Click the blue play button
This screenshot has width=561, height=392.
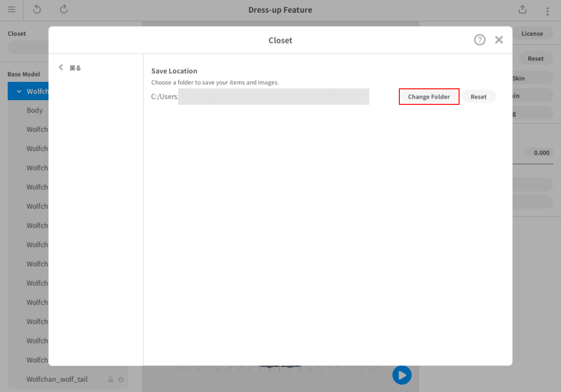tap(402, 375)
